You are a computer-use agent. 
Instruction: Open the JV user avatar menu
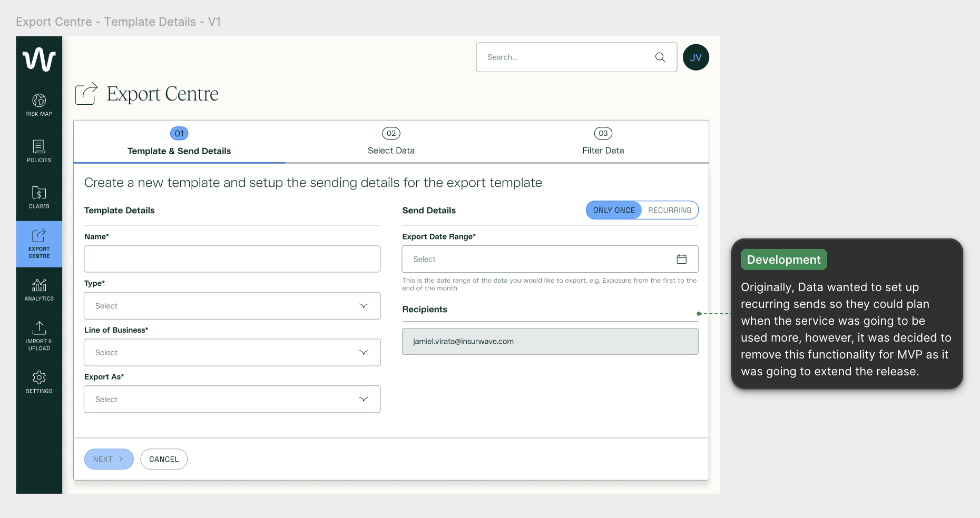(696, 57)
